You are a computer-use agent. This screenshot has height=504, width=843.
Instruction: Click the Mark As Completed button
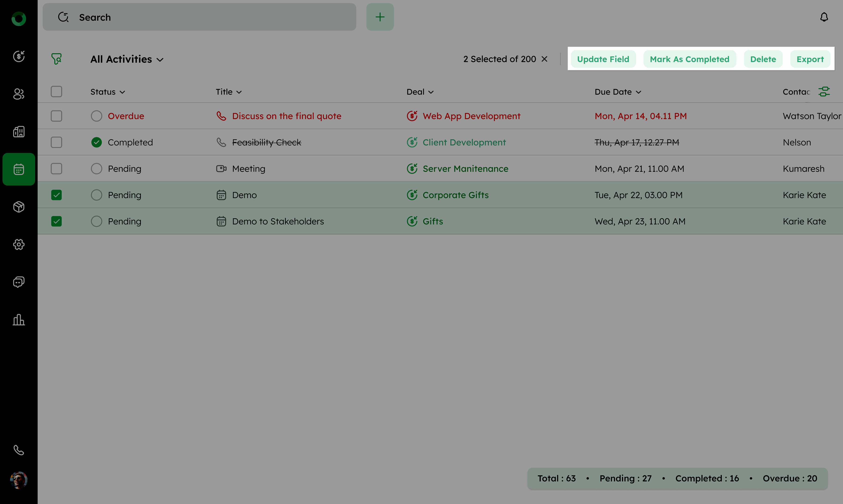pyautogui.click(x=689, y=59)
